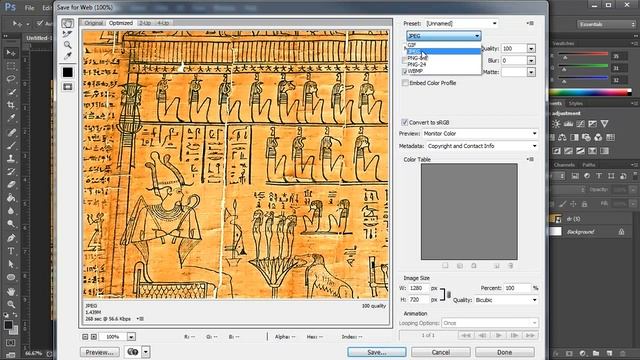Select the Zoom tool in Photoshop toolbar
Screen dimensions: 640x360
(11, 304)
